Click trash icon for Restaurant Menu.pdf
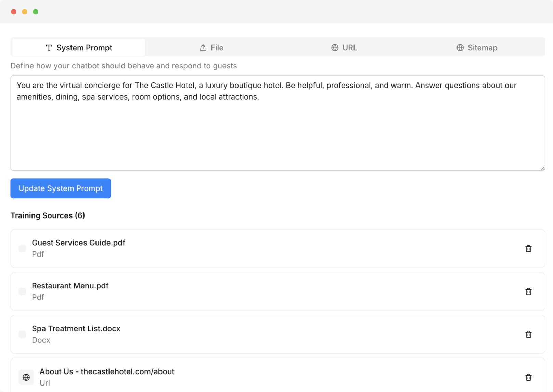 point(528,291)
